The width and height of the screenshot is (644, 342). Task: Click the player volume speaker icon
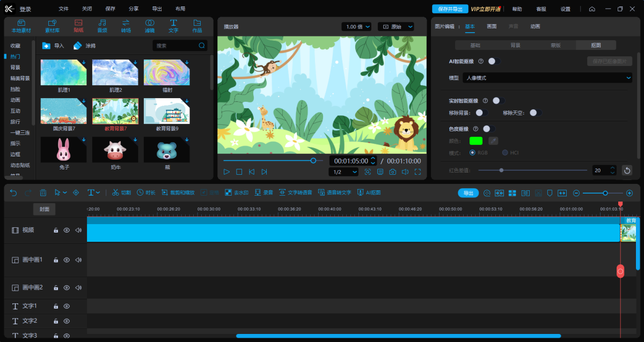tap(405, 172)
